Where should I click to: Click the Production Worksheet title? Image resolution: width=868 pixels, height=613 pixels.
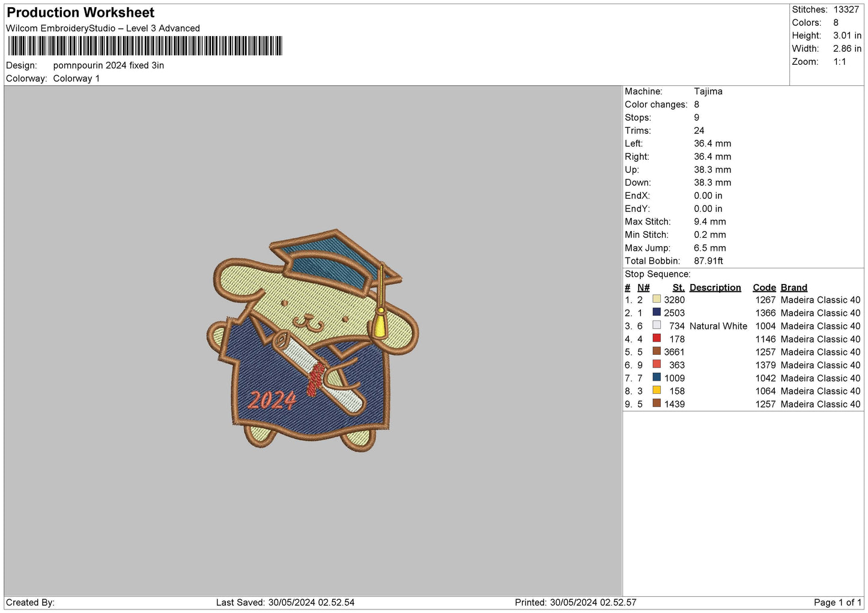coord(80,13)
